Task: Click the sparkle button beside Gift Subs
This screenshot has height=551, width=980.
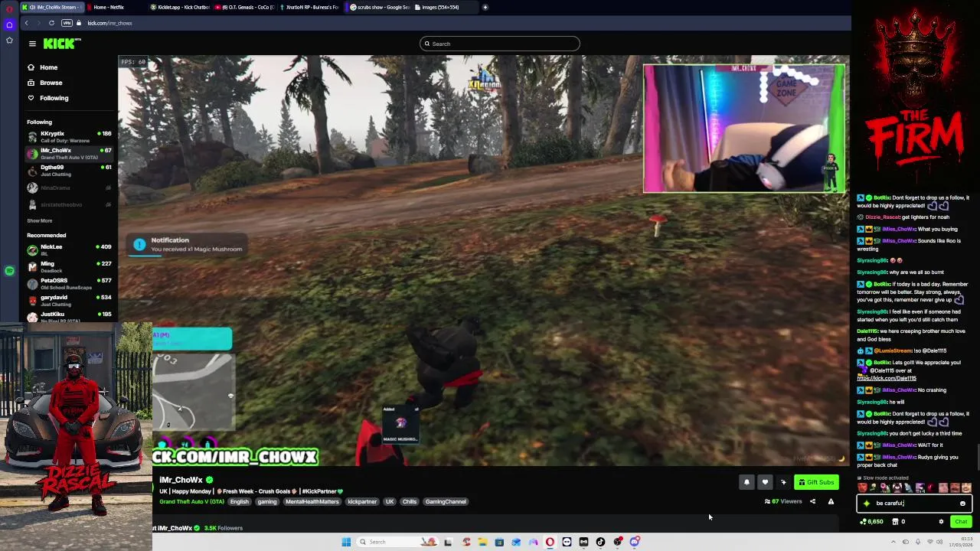Action: click(783, 482)
